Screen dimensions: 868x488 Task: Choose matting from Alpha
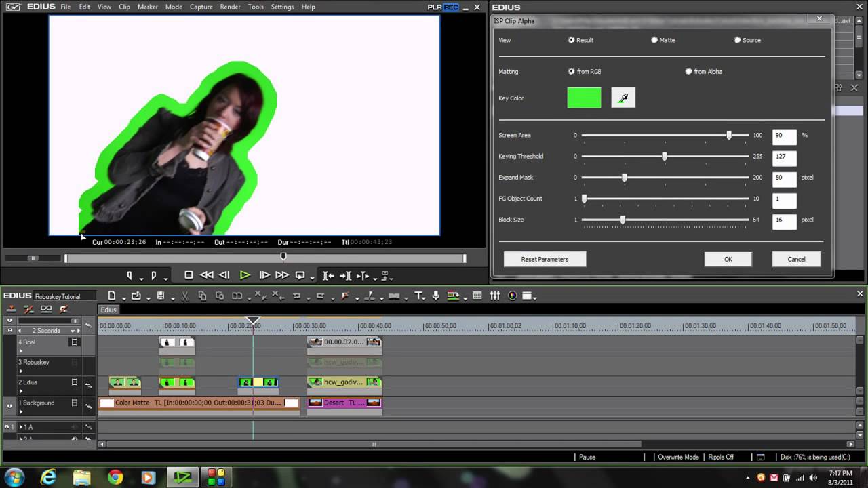pos(689,71)
